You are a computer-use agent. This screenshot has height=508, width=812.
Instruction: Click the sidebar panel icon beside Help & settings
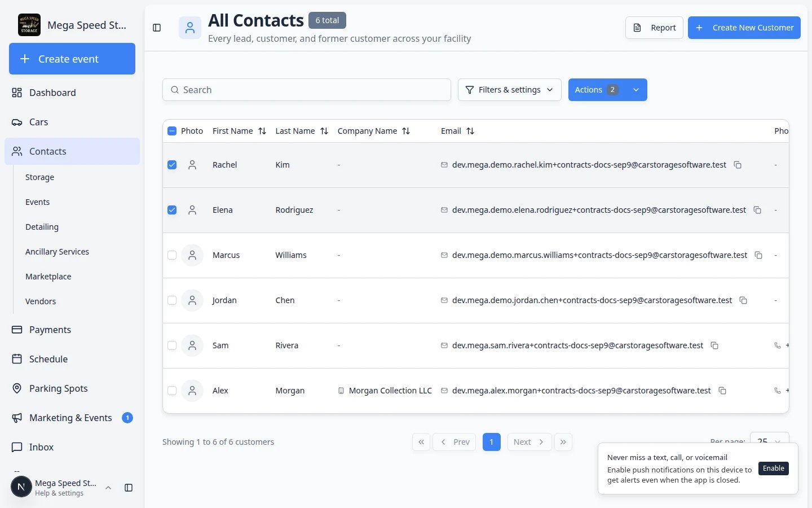[x=129, y=488]
